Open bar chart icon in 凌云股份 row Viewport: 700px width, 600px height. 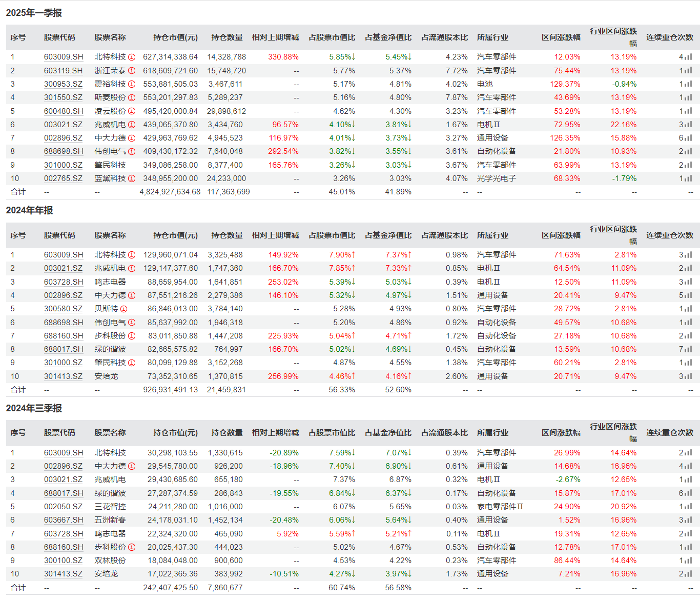click(x=688, y=111)
